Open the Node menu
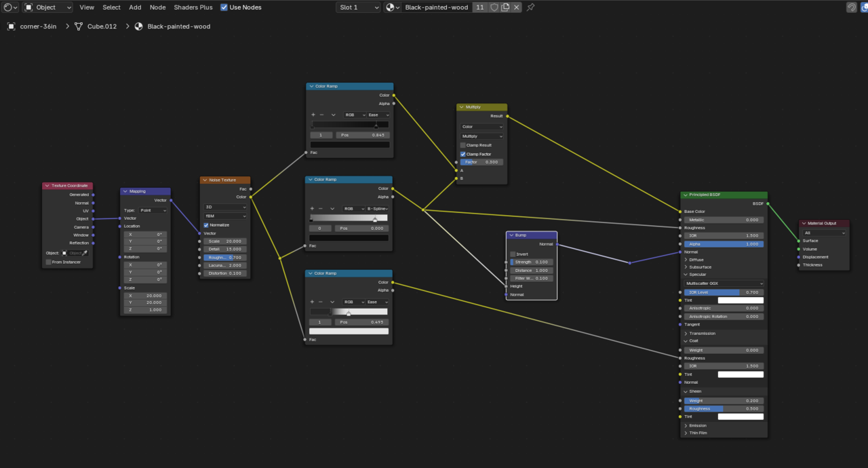868x468 pixels. [157, 7]
